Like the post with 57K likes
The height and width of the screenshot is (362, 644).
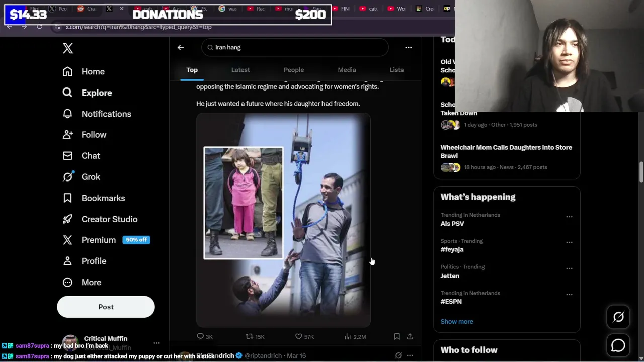click(x=298, y=336)
